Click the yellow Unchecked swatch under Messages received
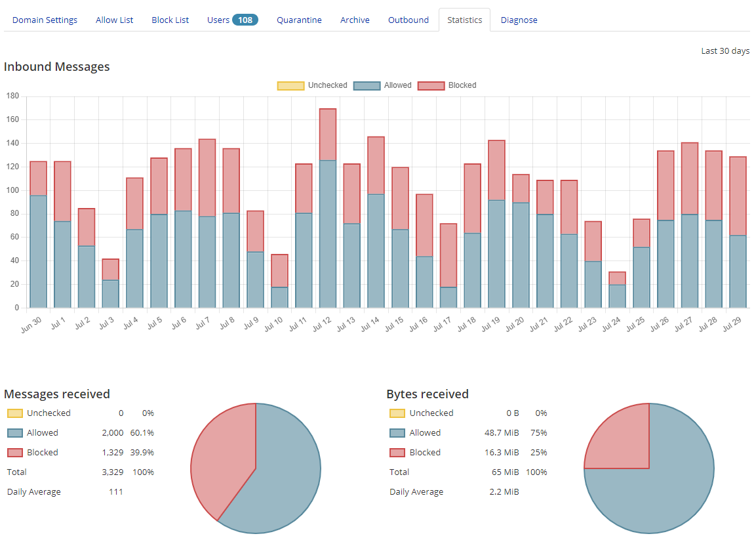Screen dimensions: 756x559 pyautogui.click(x=14, y=413)
